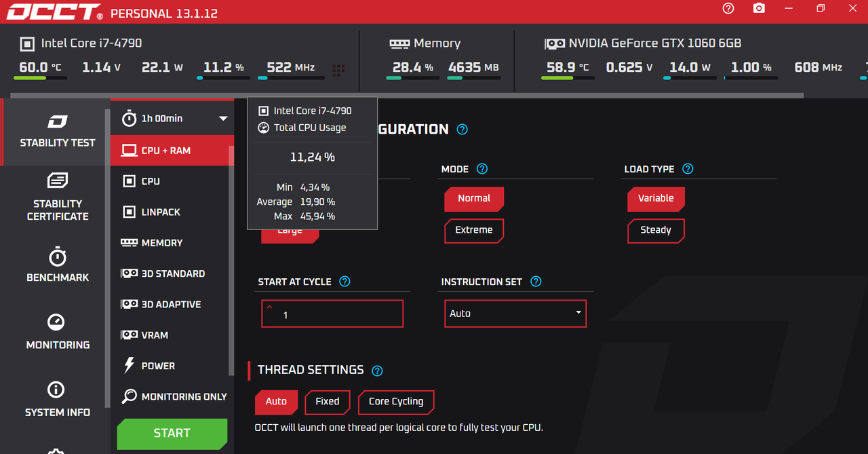Select the 3D ADAPTIVE test
The height and width of the screenshot is (454, 868).
(170, 304)
